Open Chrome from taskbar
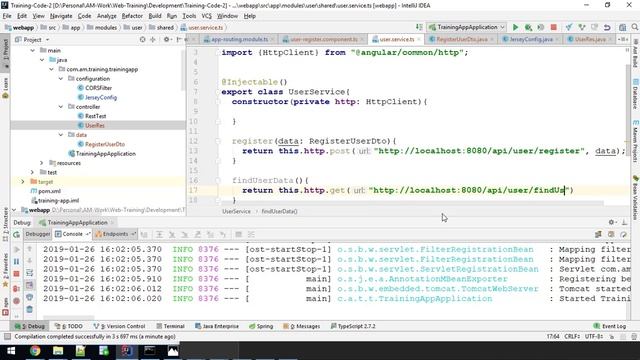The width and height of the screenshot is (640, 360). click(35, 351)
